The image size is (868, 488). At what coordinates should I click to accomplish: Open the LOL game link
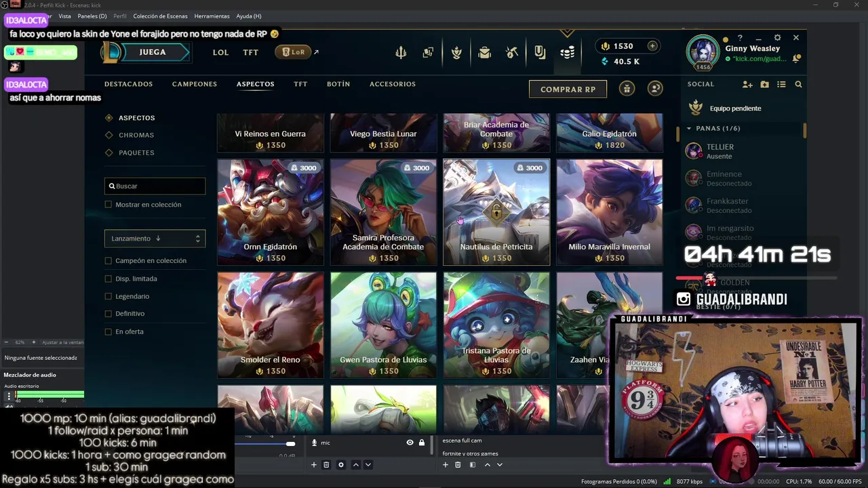pos(220,52)
